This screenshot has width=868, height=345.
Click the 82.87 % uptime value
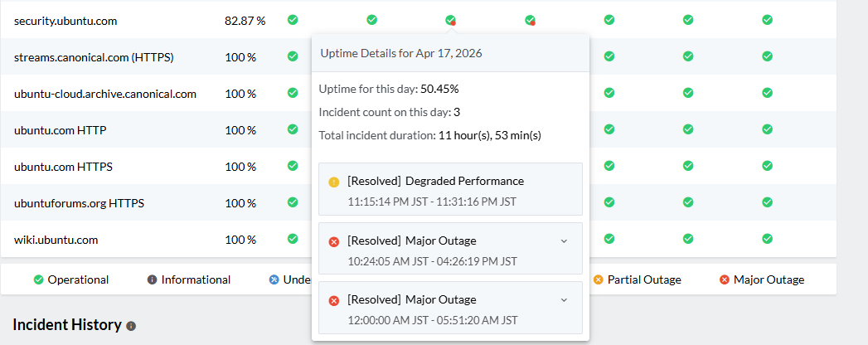(245, 21)
